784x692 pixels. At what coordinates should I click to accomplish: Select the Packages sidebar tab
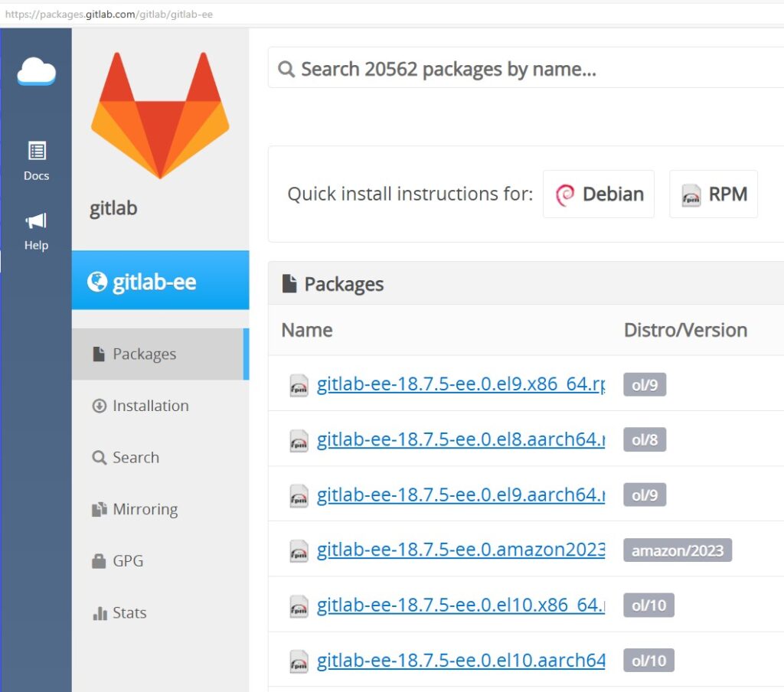pos(144,354)
